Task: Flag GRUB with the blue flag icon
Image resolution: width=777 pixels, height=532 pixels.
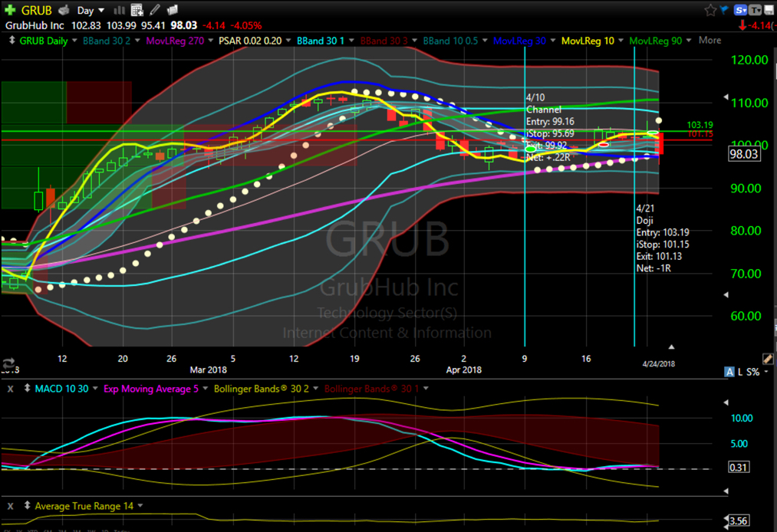Action: [x=724, y=10]
